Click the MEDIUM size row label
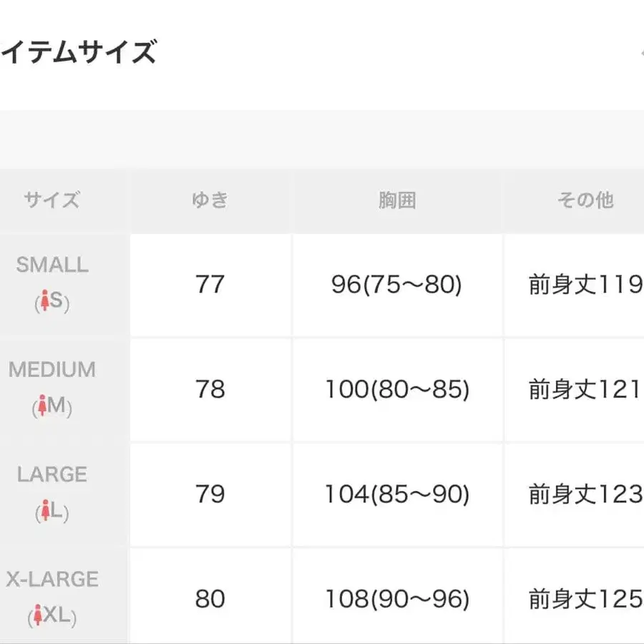The height and width of the screenshot is (644, 644). [x=52, y=370]
